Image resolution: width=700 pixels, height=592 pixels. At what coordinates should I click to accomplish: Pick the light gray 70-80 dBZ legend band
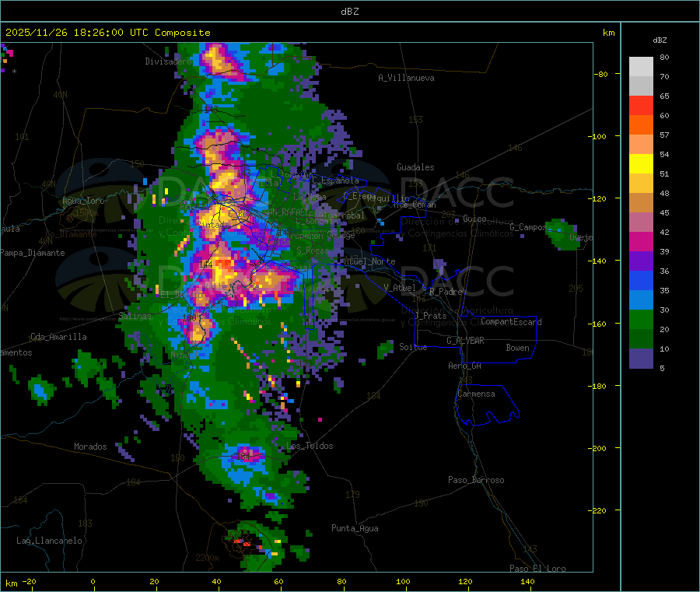641,67
